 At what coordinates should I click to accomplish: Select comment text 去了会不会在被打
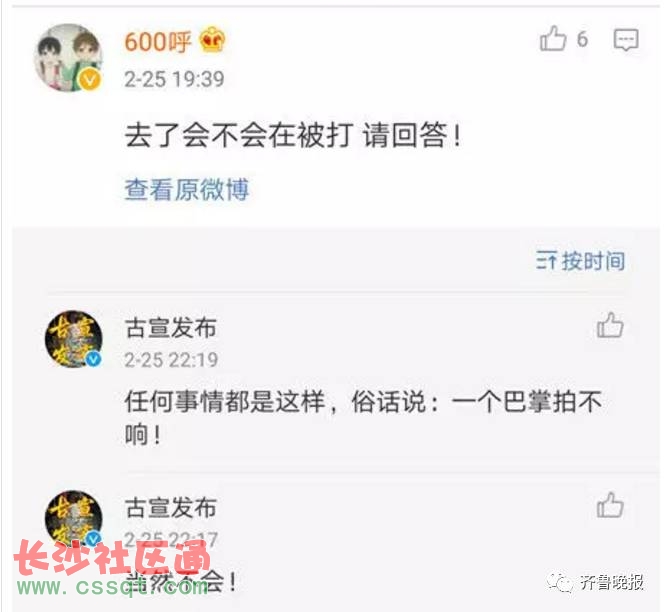click(x=239, y=135)
